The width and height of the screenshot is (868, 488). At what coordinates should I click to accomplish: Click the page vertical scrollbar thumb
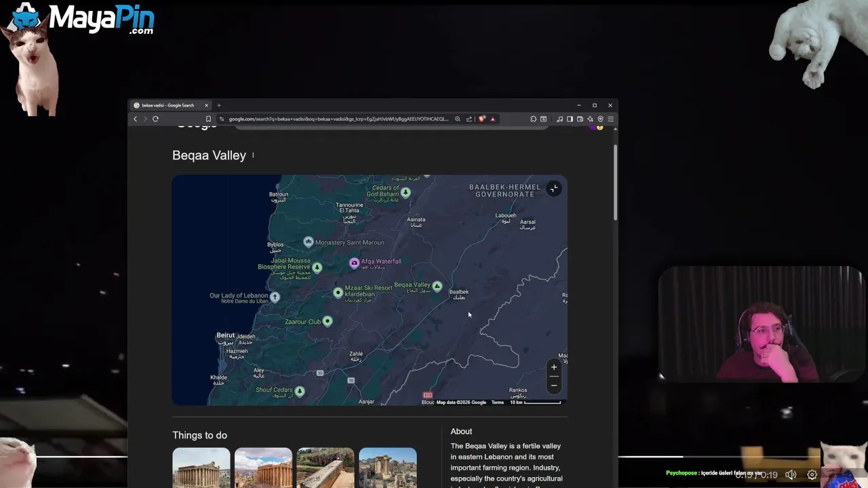(x=616, y=183)
